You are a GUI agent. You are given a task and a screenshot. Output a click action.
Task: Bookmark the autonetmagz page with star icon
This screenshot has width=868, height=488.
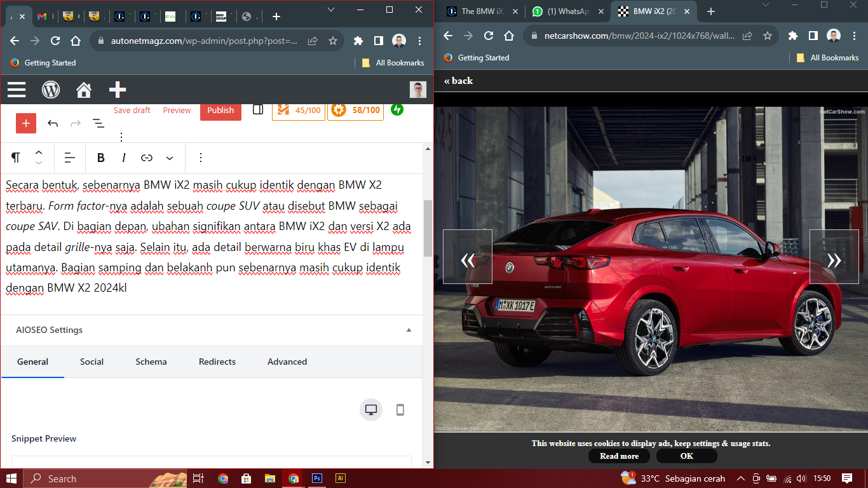[x=332, y=41]
